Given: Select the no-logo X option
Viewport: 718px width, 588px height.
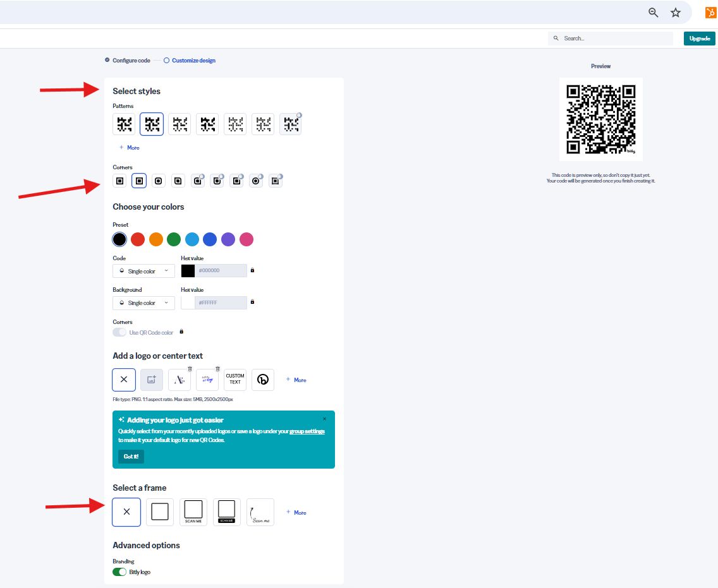Looking at the screenshot, I should (x=124, y=380).
